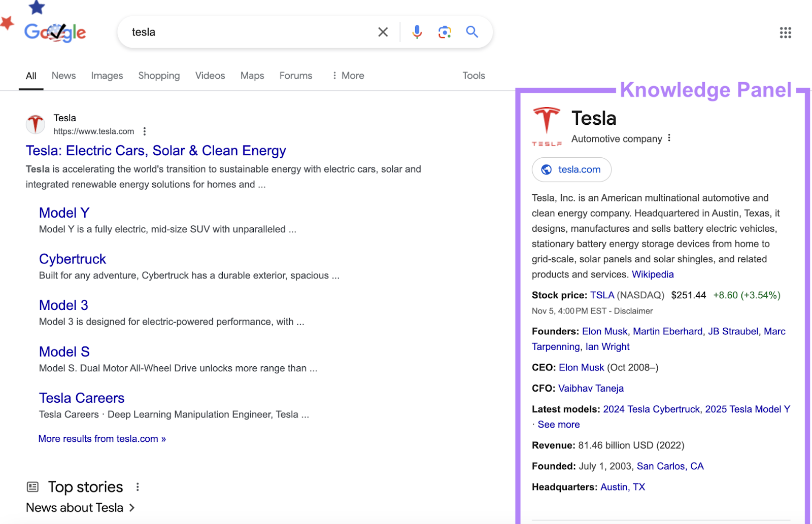Viewport: 812px width, 524px height.
Task: Open the Top stories options menu
Action: pyautogui.click(x=137, y=486)
